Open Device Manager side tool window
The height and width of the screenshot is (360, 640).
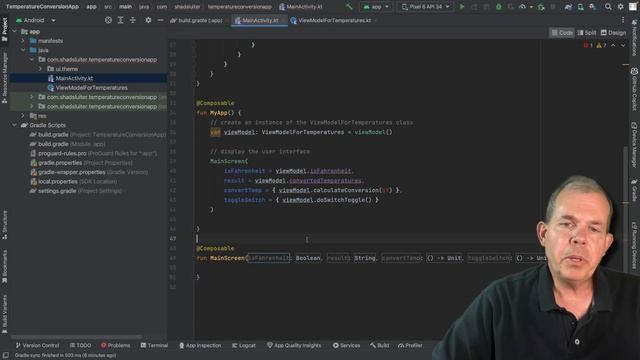pos(634,145)
